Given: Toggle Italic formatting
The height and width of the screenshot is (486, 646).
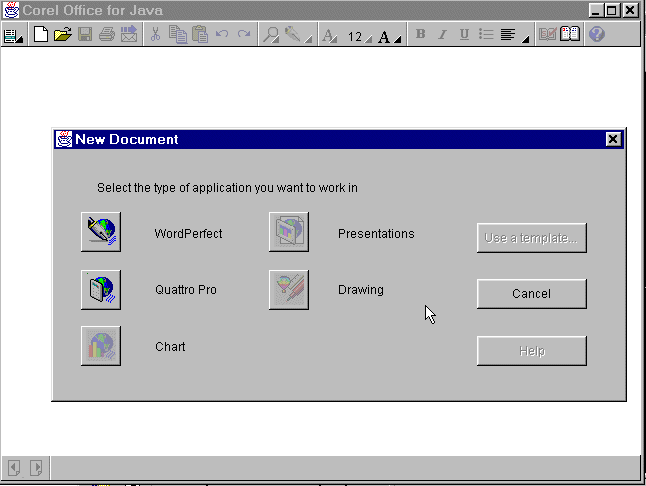Looking at the screenshot, I should coord(442,34).
